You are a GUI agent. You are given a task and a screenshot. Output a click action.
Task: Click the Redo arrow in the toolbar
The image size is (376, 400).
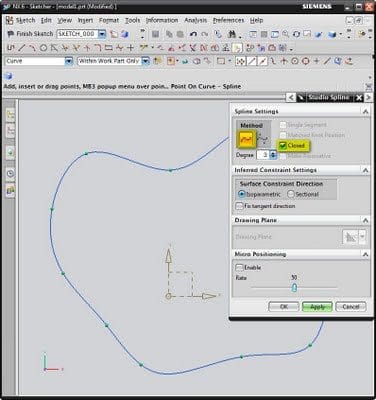(x=204, y=34)
